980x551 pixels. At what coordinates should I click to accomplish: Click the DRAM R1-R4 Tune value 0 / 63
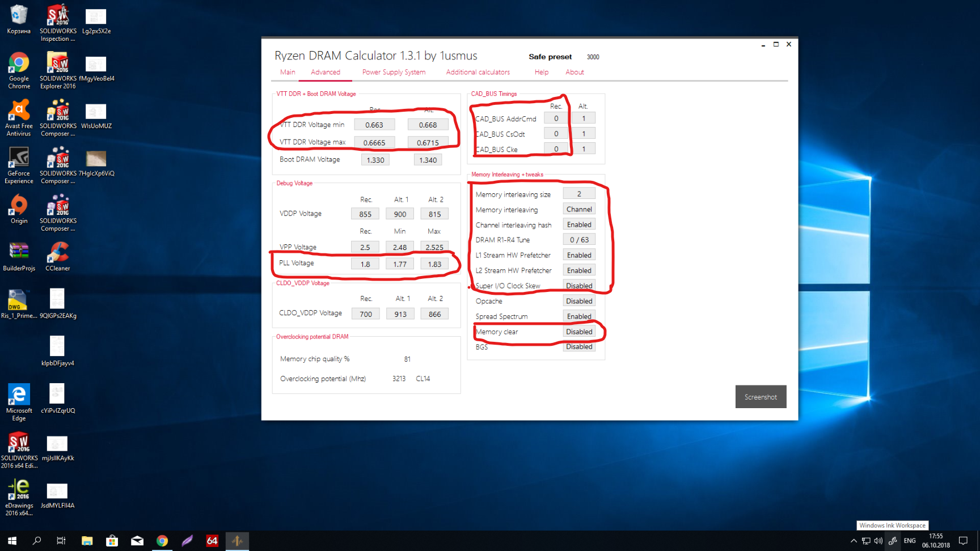[x=579, y=240]
